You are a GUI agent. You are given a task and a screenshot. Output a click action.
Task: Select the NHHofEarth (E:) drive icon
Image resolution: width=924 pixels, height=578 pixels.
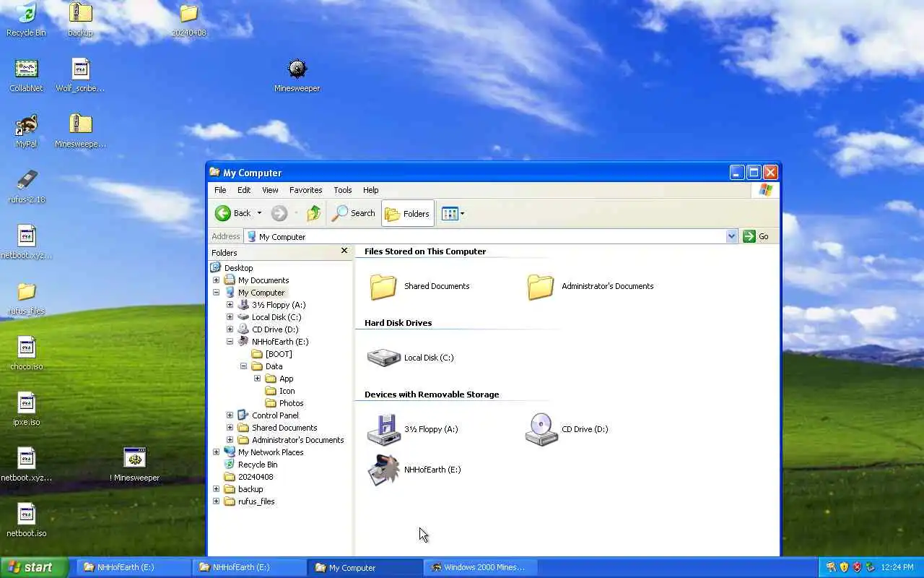[x=383, y=470]
